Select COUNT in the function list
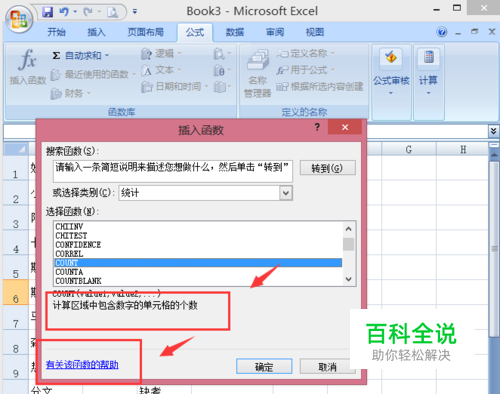This screenshot has width=500, height=394. tap(198, 263)
